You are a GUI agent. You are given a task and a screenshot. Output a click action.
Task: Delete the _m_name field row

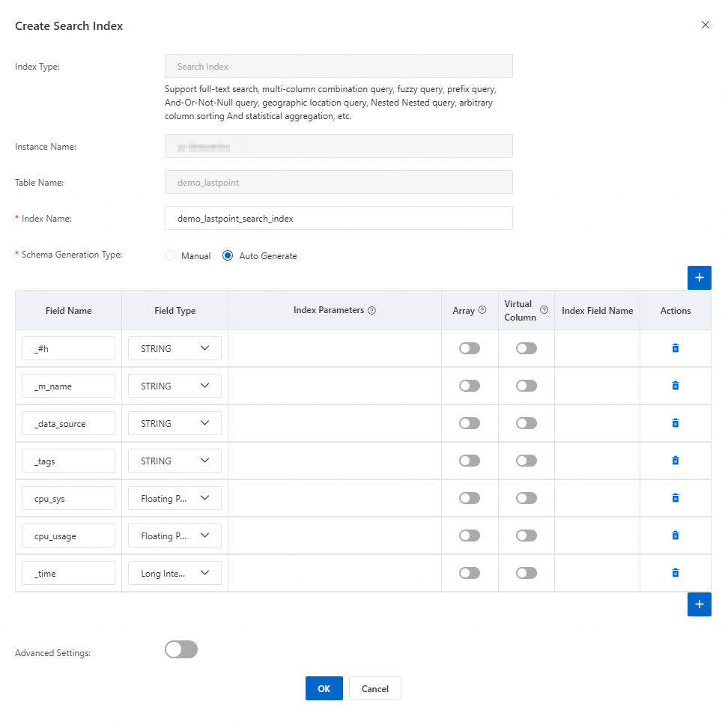tap(675, 386)
